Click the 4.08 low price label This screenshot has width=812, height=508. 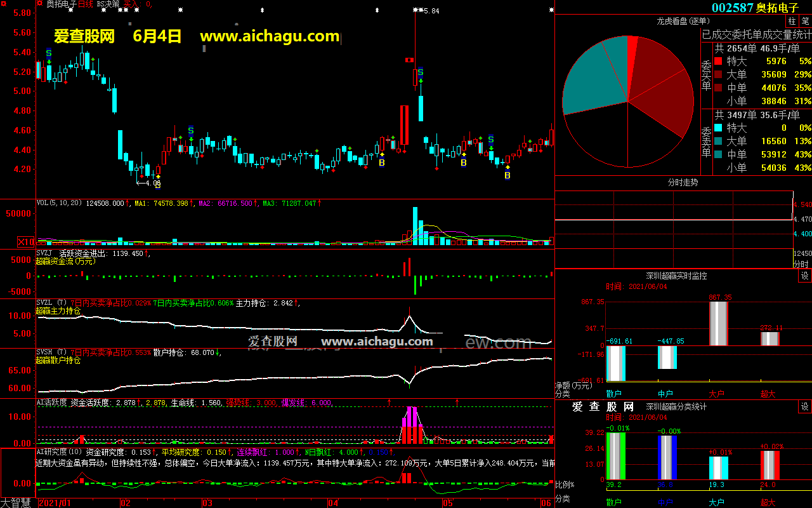coord(153,183)
